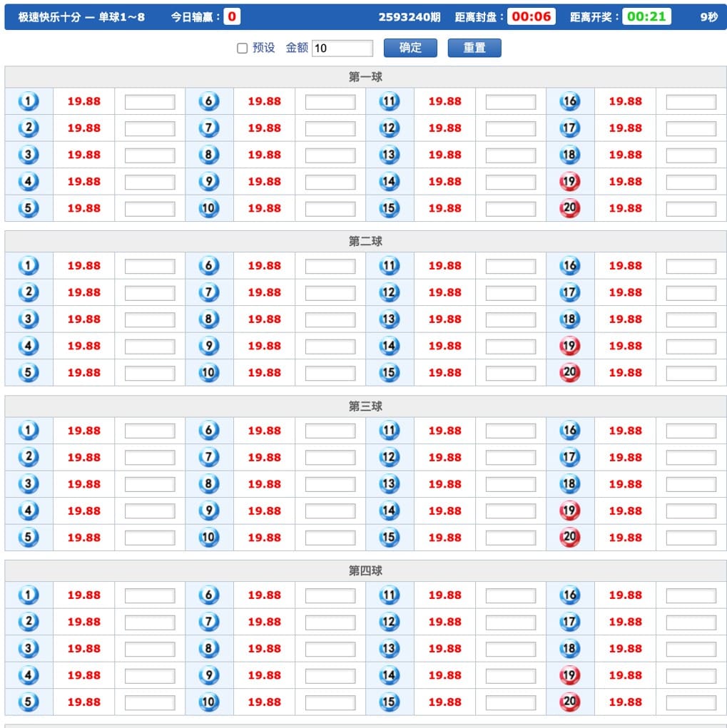Select ball 15 icon under 第三球

(390, 537)
